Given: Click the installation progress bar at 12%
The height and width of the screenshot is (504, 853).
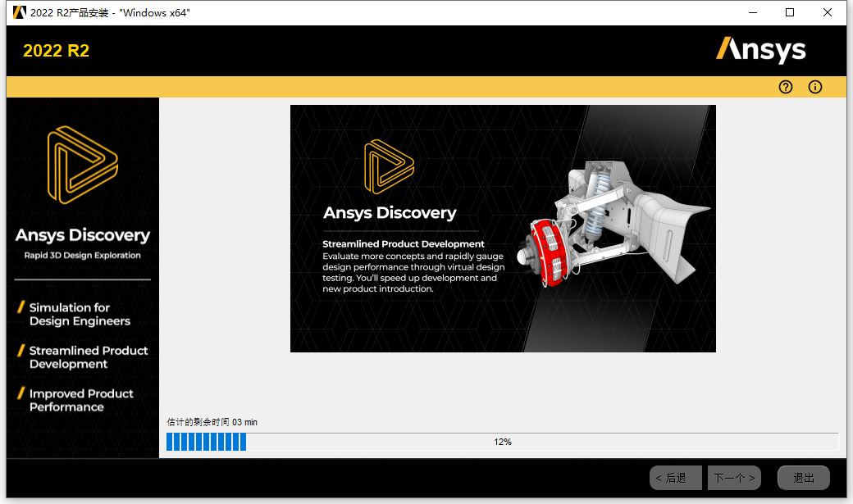Looking at the screenshot, I should [502, 442].
